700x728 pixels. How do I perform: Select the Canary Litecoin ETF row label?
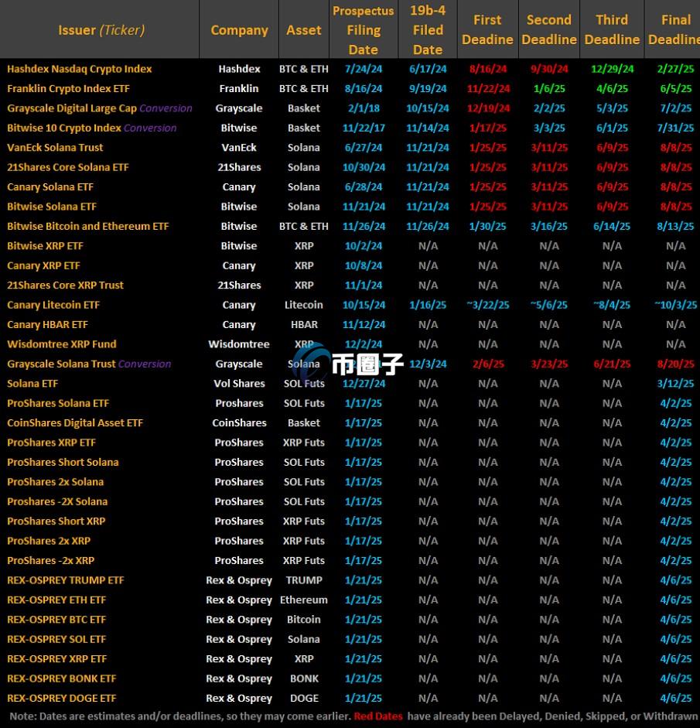53,305
